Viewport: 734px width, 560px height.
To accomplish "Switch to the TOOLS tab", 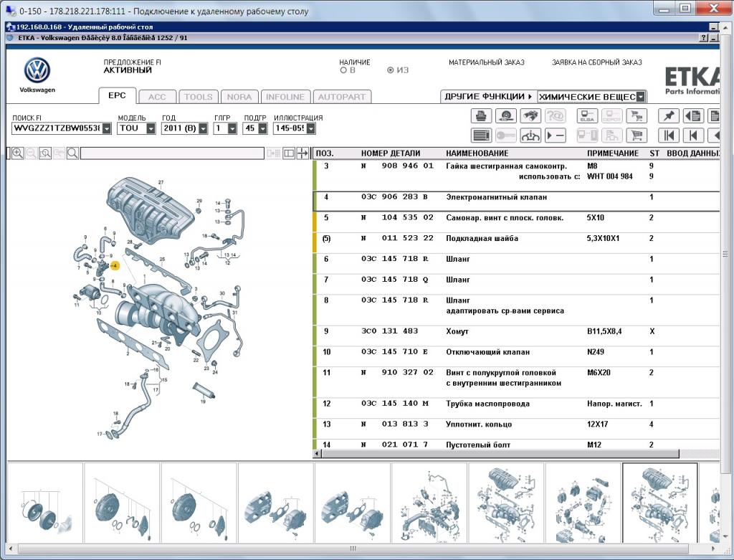I will tap(198, 97).
